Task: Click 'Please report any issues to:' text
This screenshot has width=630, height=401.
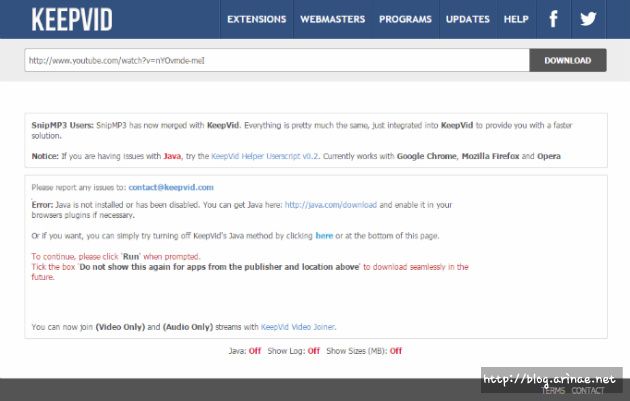Action: (x=79, y=187)
